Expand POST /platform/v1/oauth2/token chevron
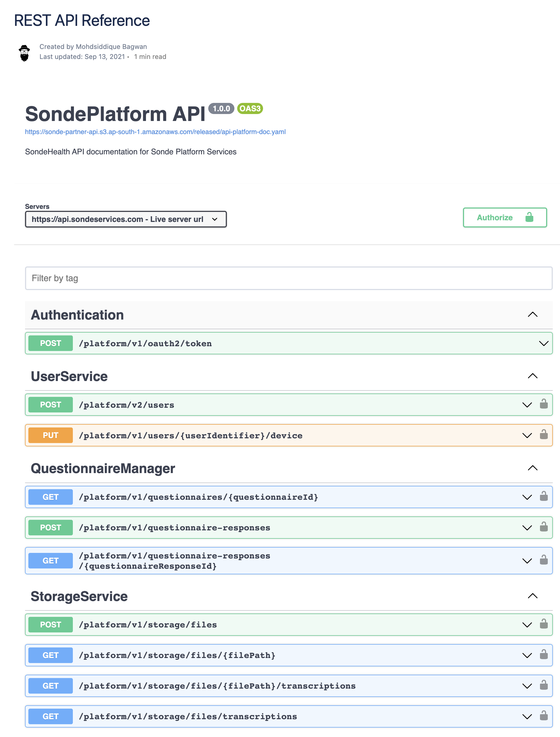Screen dimensions: 560x737 (543, 343)
